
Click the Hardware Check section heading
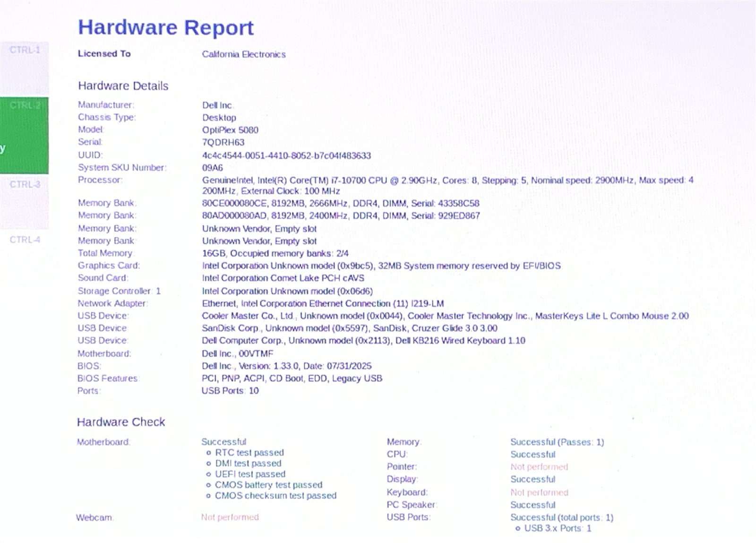point(121,422)
